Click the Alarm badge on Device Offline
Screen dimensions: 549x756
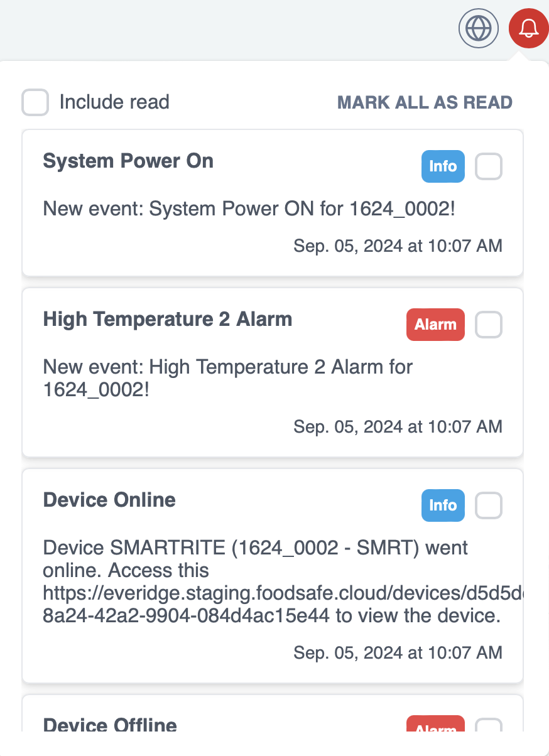tap(435, 726)
